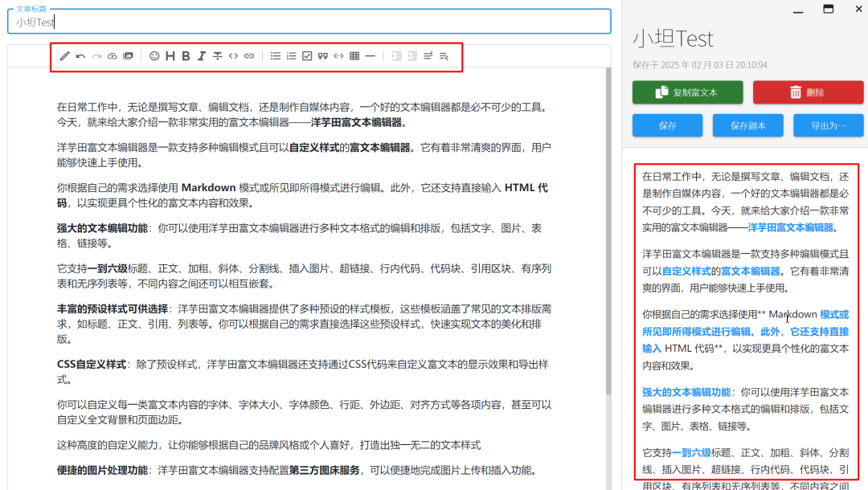Insert a block quote
The image size is (868, 490).
pos(323,56)
